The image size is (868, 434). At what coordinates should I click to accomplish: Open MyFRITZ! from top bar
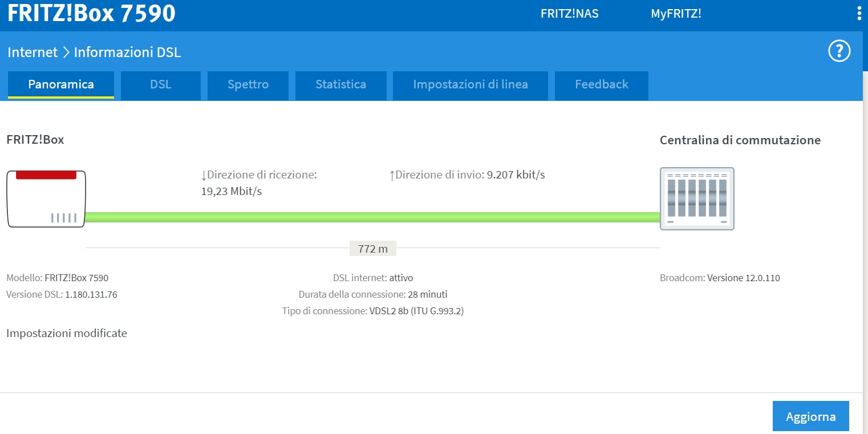click(676, 14)
